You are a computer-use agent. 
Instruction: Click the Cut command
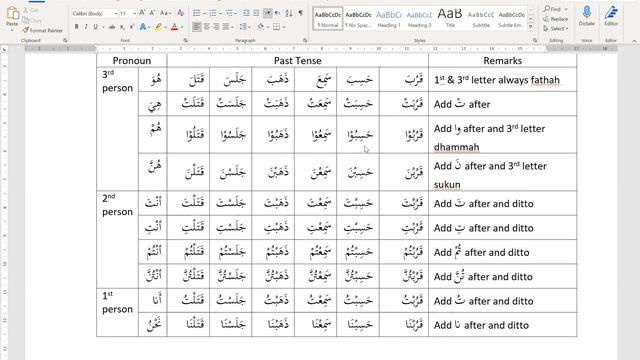click(x=31, y=10)
